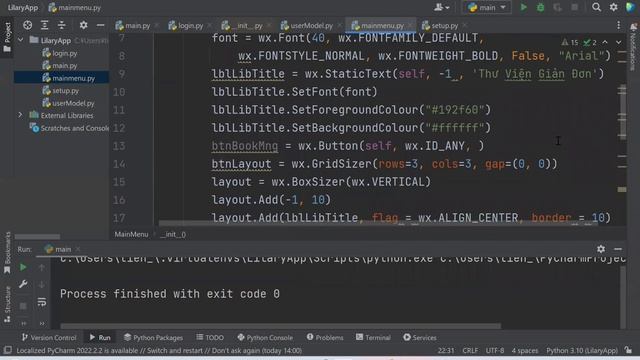640x360 pixels.
Task: Close the main run tab
Action: [x=78, y=249]
